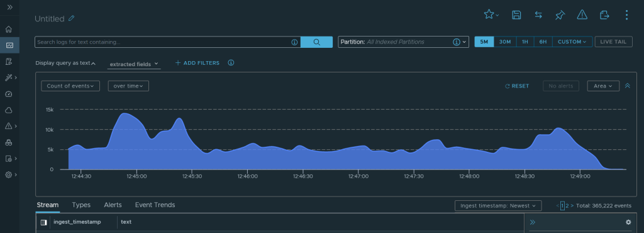This screenshot has width=644, height=233.
Task: Open the Count of events dropdown
Action: point(70,86)
